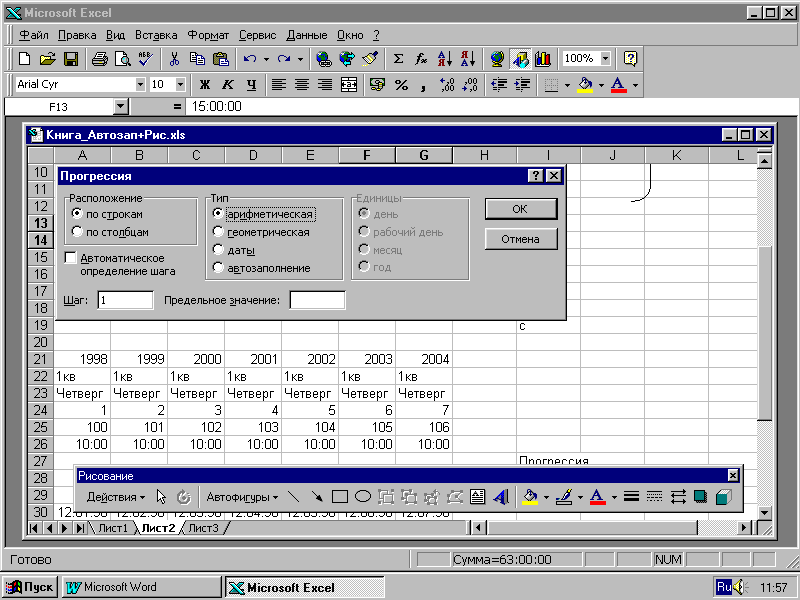Select 'месяц' units radio
This screenshot has height=600, width=800.
tap(364, 249)
